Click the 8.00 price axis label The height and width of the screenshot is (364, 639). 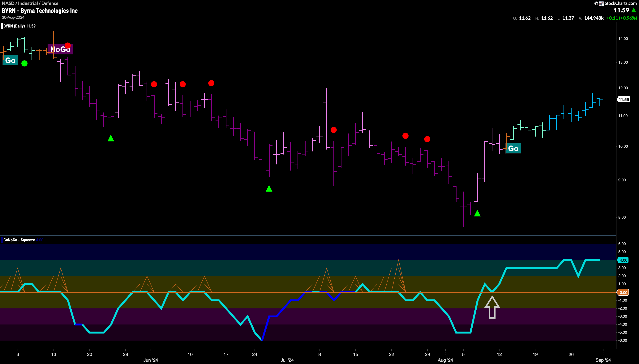coord(622,217)
